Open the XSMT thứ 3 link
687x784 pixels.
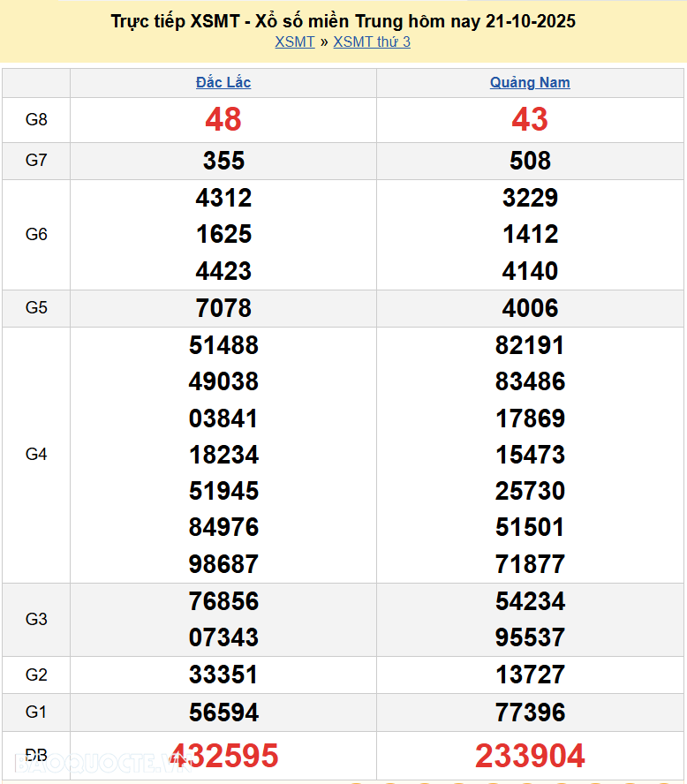371,41
